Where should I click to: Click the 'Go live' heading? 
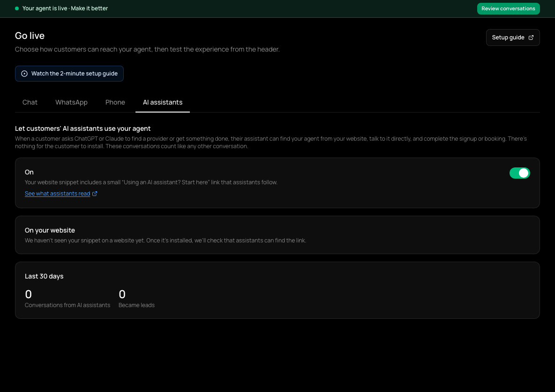30,36
